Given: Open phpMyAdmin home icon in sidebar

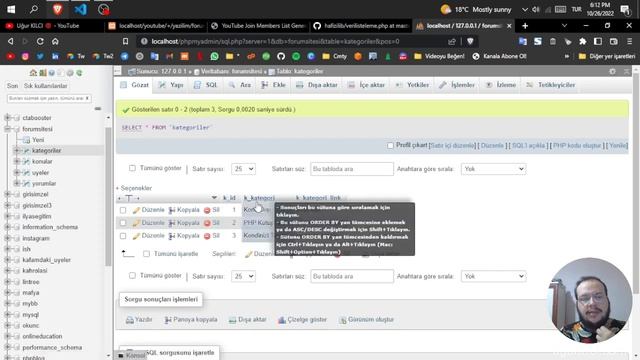Looking at the screenshot, I should pyautogui.click(x=33, y=73).
